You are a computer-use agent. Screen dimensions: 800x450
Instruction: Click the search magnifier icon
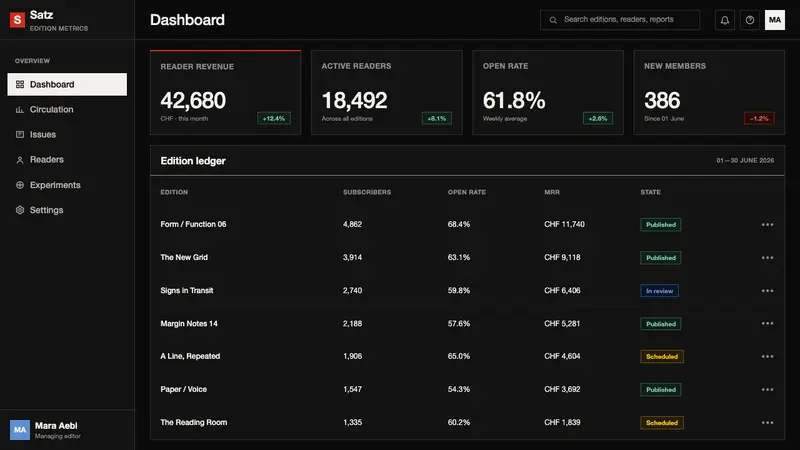(x=553, y=20)
